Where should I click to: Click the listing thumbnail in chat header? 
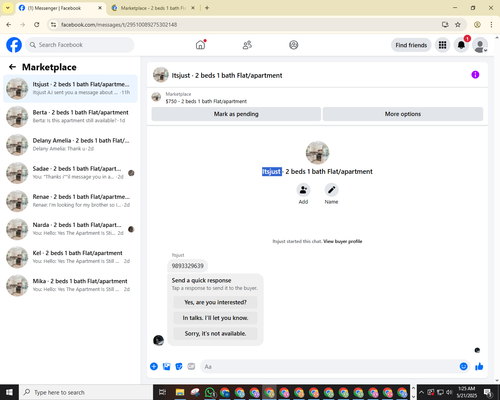(x=161, y=75)
